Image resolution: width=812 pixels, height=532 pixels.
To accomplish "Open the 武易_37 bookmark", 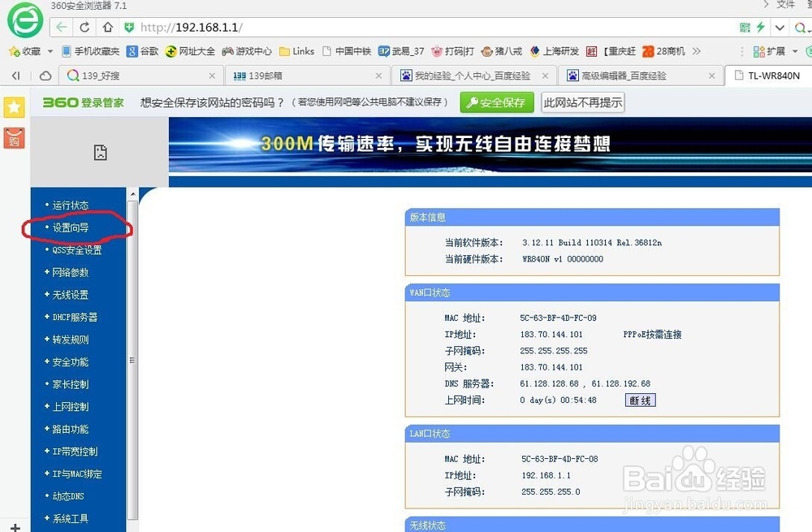I will 401,51.
